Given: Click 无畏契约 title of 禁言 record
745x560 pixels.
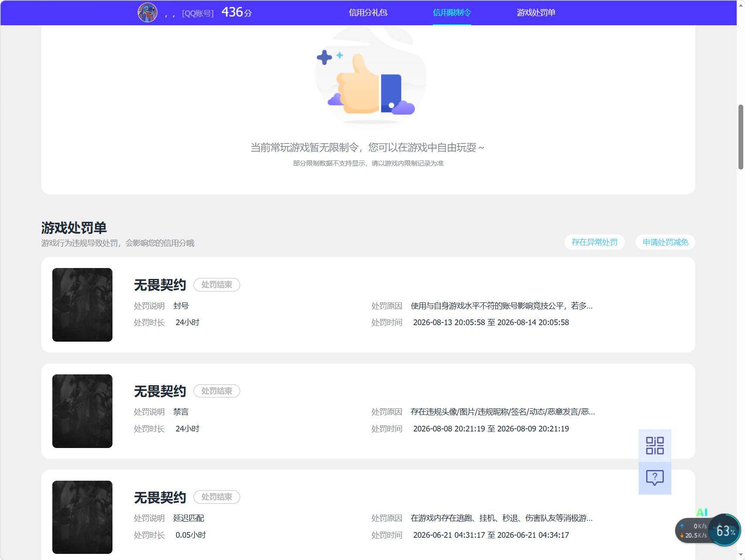Looking at the screenshot, I should coord(160,391).
